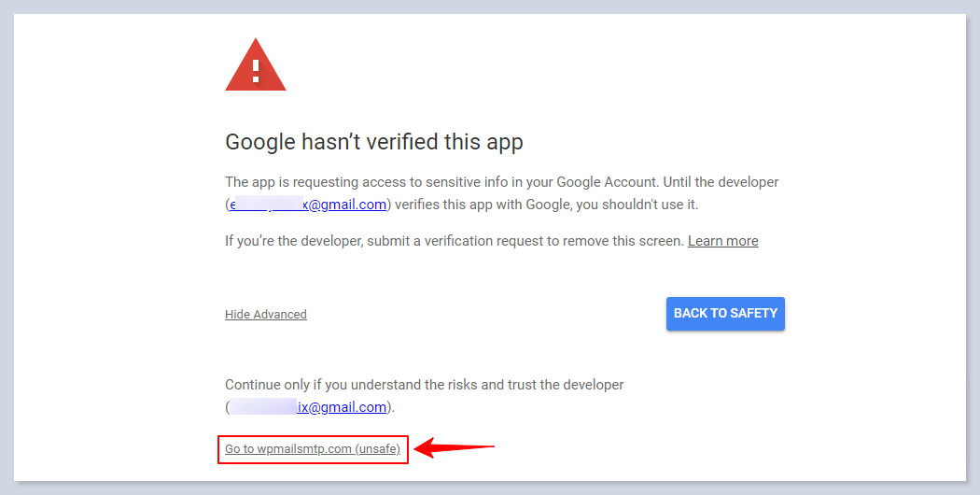This screenshot has width=980, height=495.
Task: Click the white exclamation mark inside the triangle
Action: [x=256, y=71]
